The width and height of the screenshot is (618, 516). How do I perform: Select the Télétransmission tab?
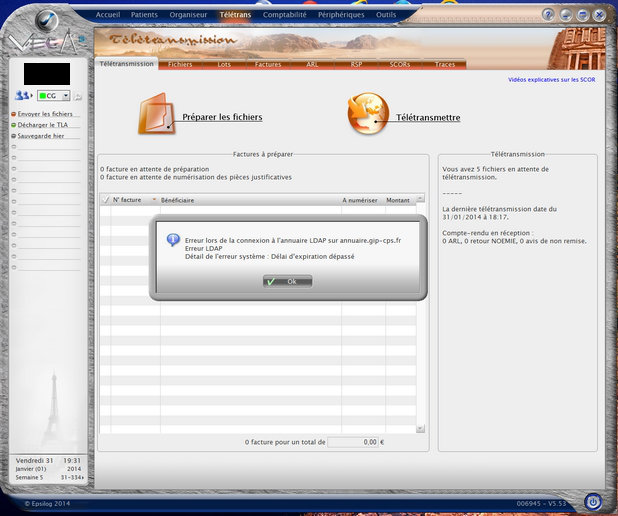(x=127, y=64)
